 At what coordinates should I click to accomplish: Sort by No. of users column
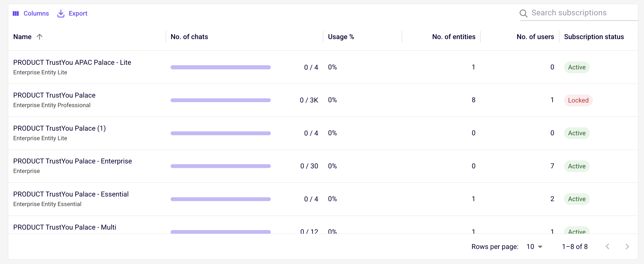pyautogui.click(x=535, y=37)
